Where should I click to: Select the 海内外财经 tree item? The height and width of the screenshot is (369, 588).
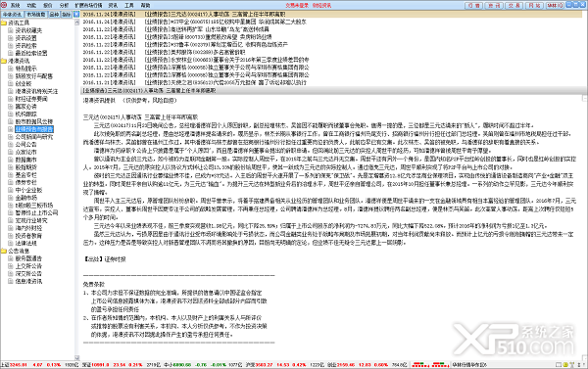click(28, 228)
